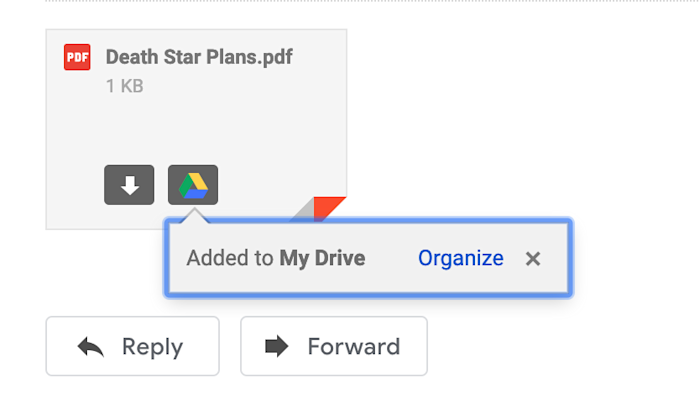Click the red PDF file type icon
The height and width of the screenshot is (420, 700).
77,57
